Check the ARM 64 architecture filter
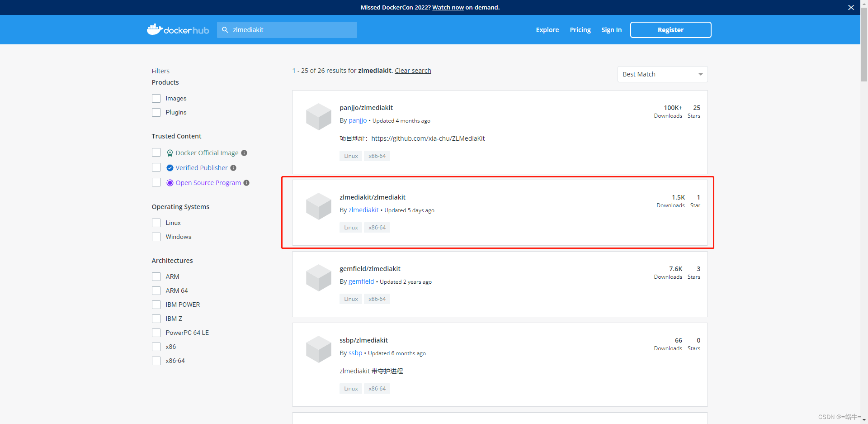 click(x=156, y=291)
